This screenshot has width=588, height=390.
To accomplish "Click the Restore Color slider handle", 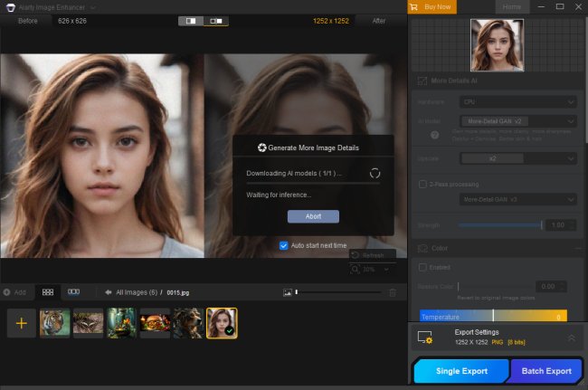I will point(459,287).
